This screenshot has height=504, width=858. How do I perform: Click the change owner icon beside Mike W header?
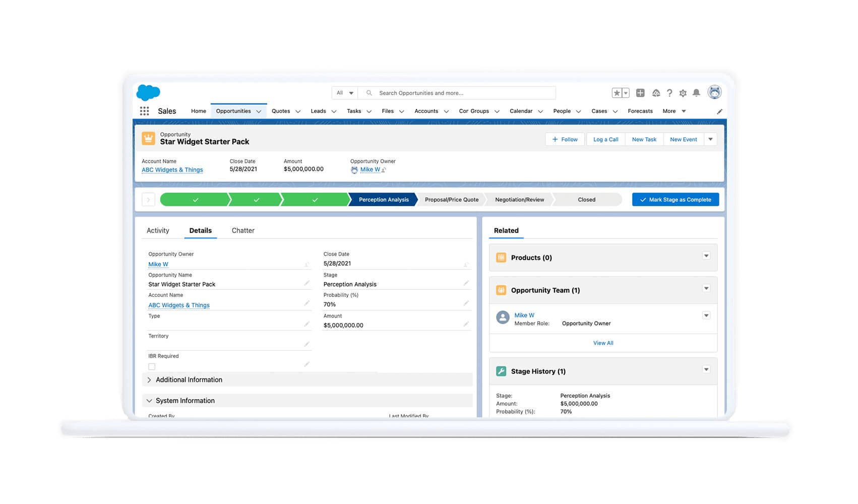(x=384, y=170)
